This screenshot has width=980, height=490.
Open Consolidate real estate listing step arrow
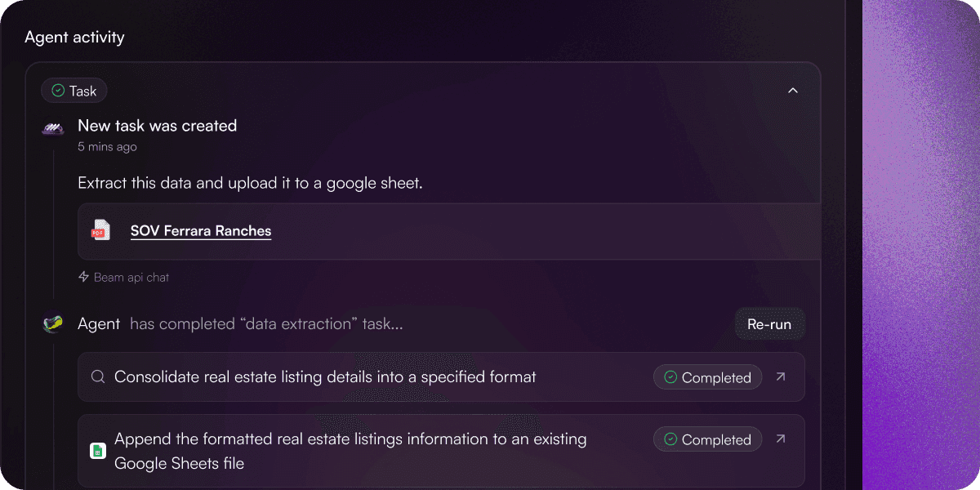pos(781,376)
